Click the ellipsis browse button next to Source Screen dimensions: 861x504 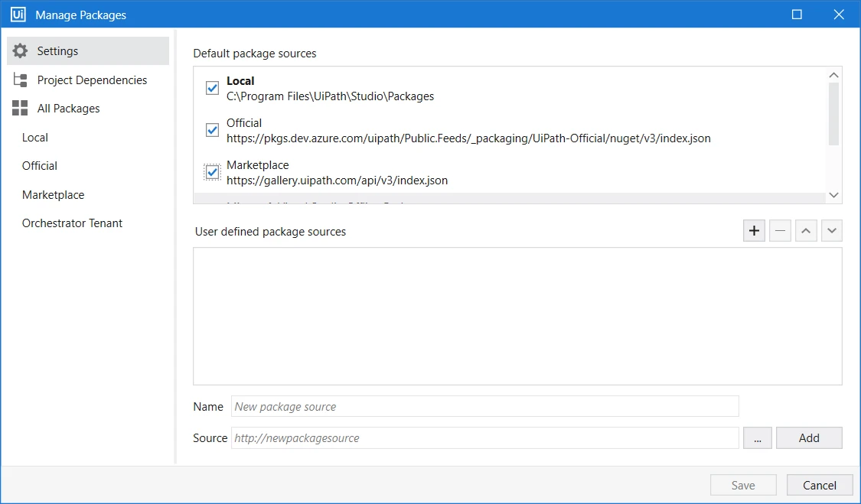click(757, 437)
